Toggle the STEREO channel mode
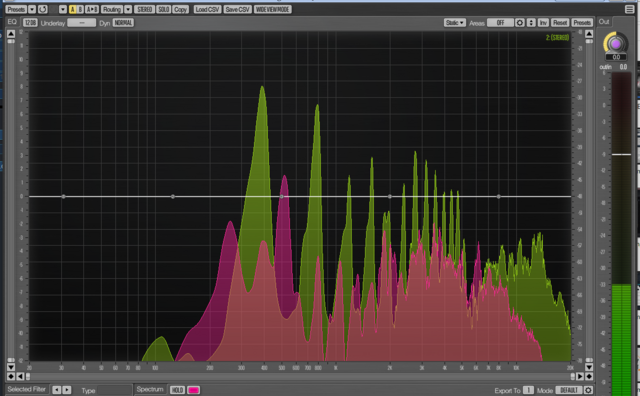The image size is (640, 396). point(144,9)
